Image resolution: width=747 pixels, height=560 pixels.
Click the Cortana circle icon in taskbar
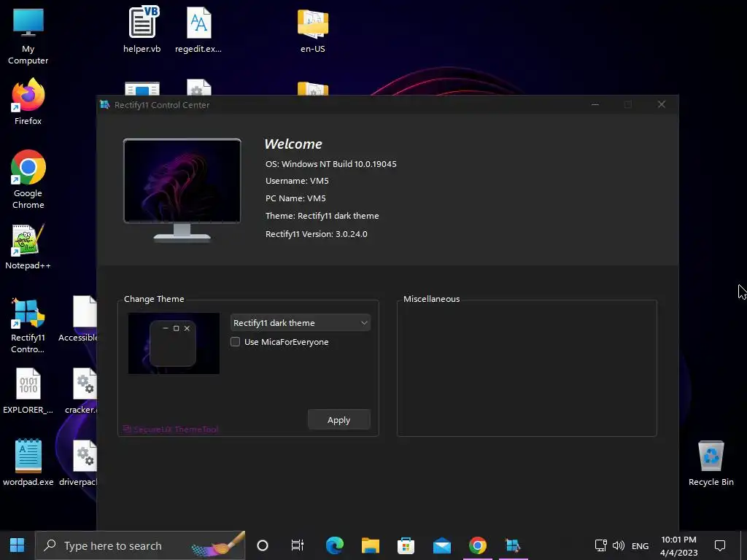pos(263,545)
